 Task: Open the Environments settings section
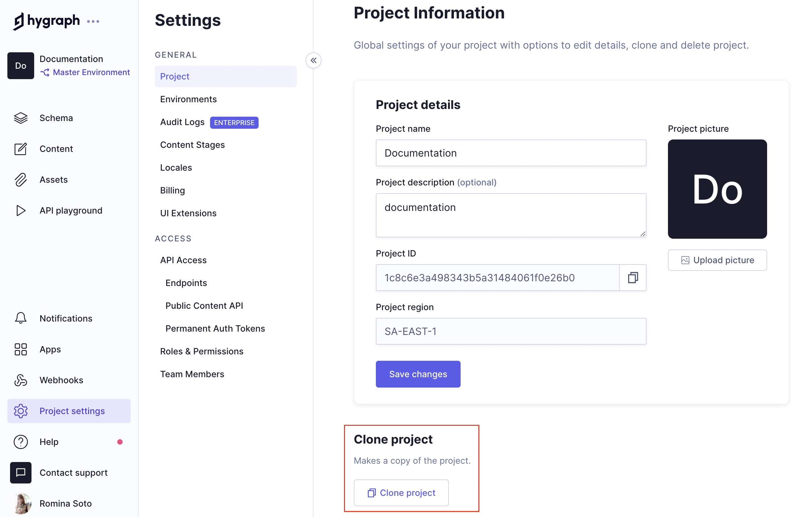pyautogui.click(x=188, y=99)
